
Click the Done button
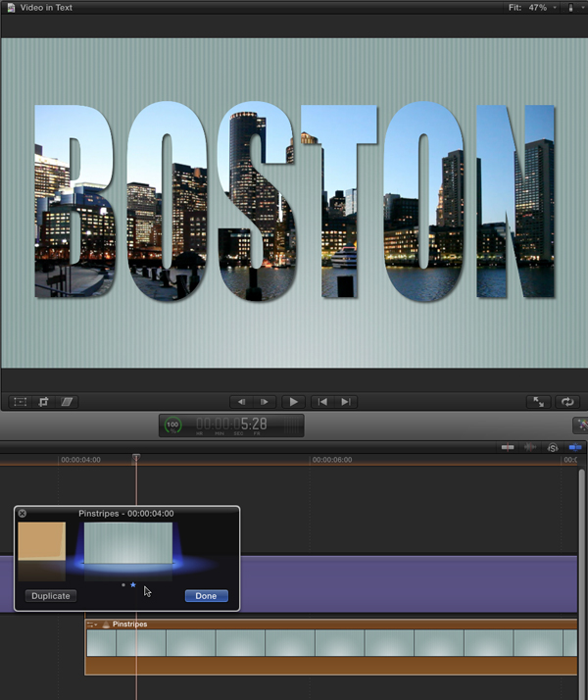tap(206, 596)
